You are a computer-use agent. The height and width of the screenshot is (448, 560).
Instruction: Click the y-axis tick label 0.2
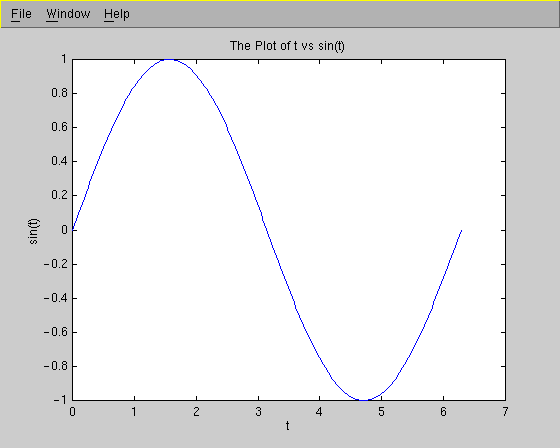tap(59, 195)
